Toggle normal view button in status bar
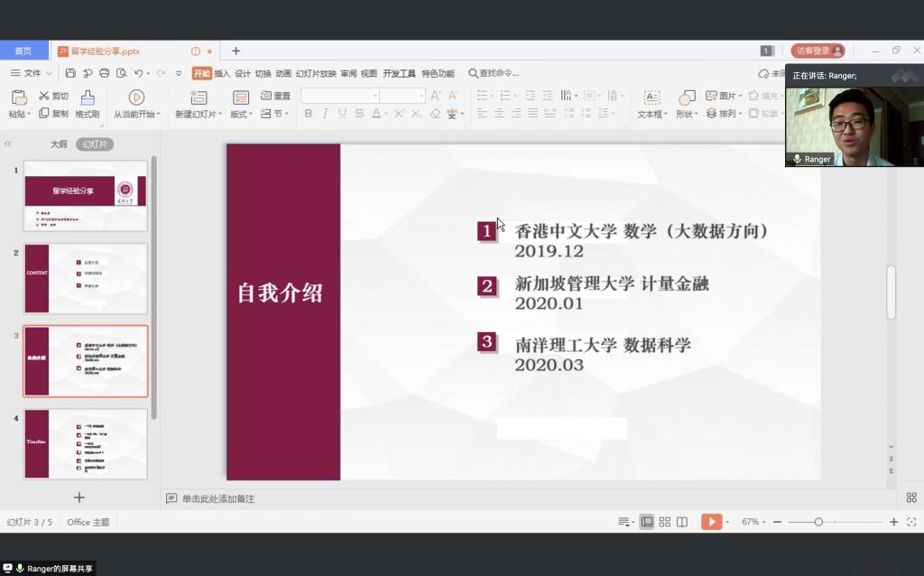The height and width of the screenshot is (576, 924). point(647,522)
